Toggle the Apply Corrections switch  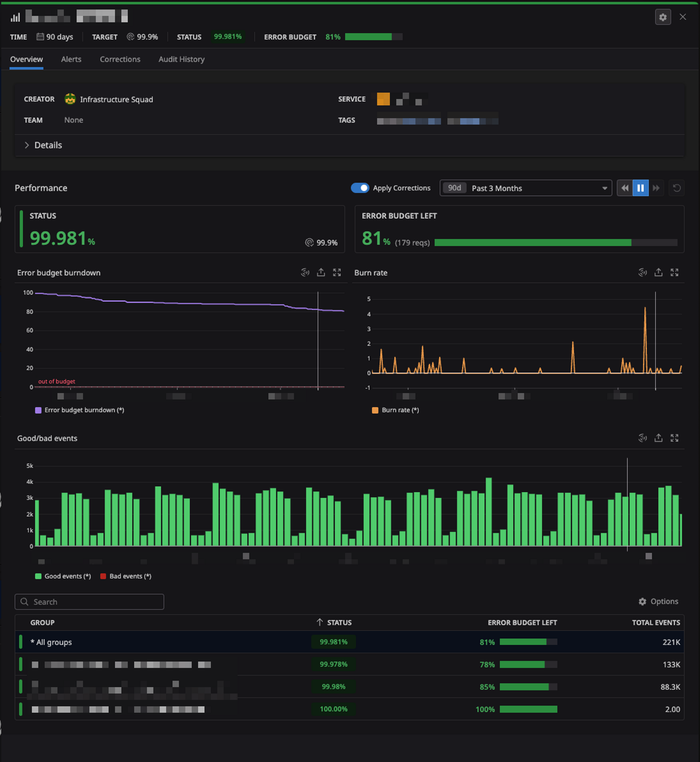[x=360, y=188]
